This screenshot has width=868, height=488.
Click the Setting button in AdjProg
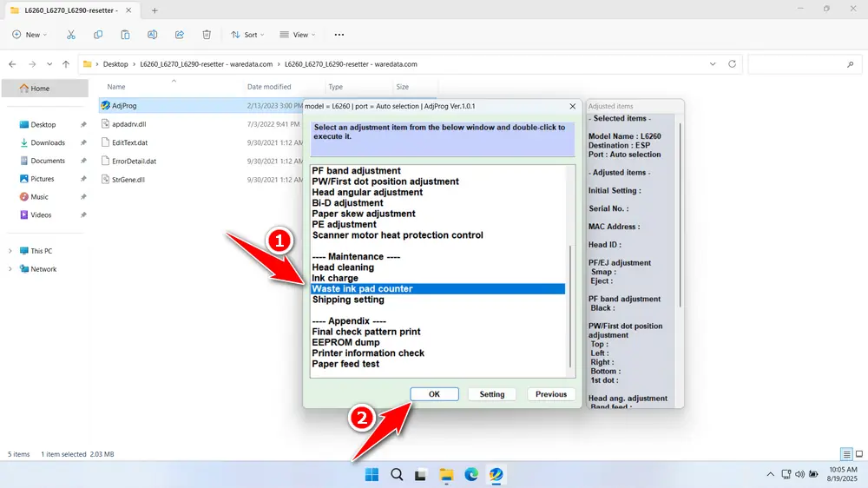coord(492,394)
